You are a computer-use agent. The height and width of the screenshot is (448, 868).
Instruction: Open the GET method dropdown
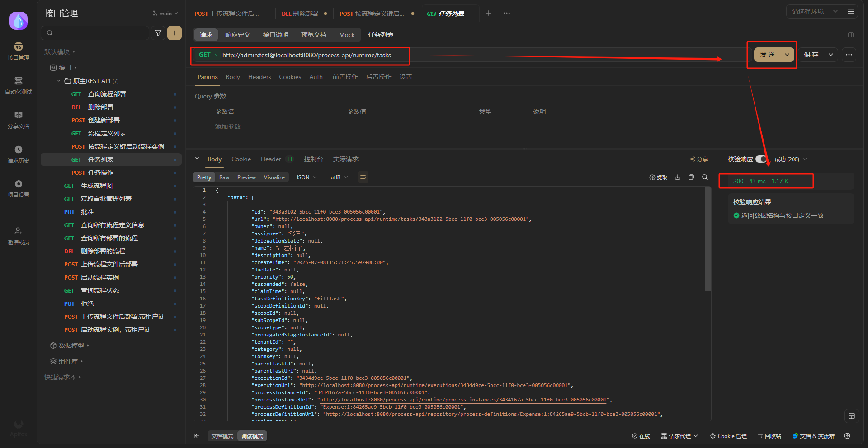click(x=208, y=55)
